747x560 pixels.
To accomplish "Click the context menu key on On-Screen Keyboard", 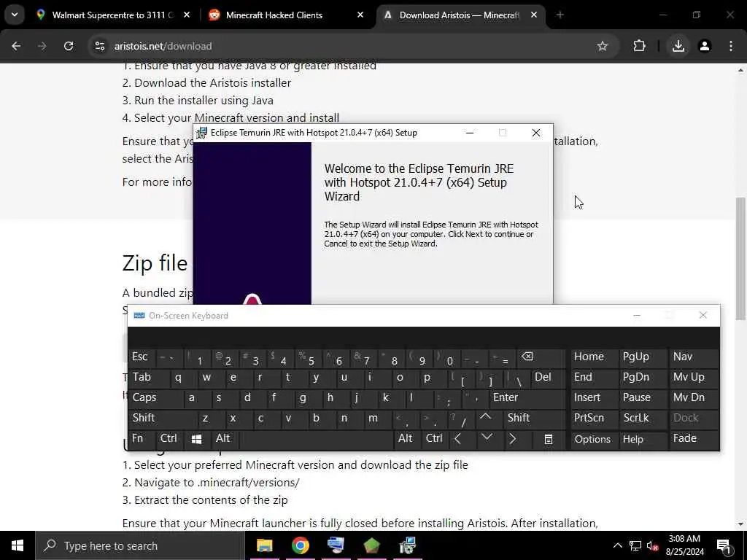I will [549, 439].
